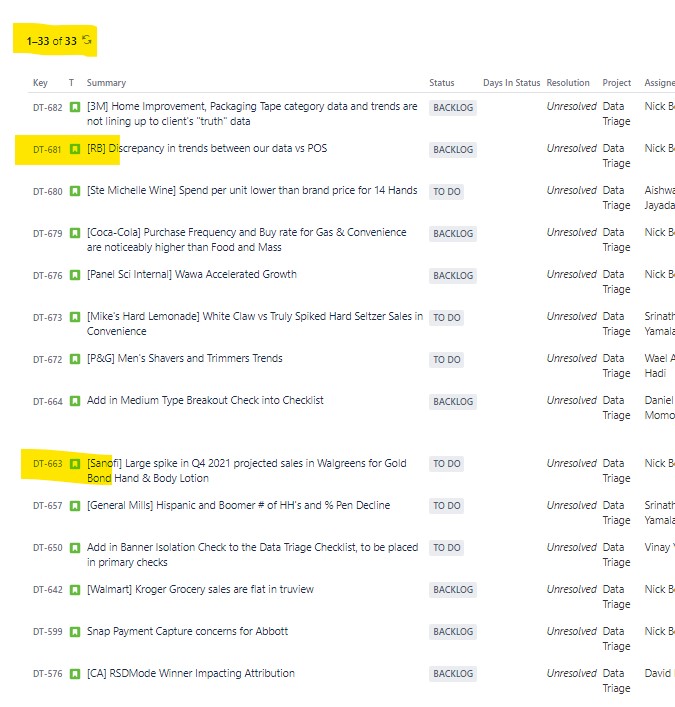Sort by the Key column header

pyautogui.click(x=40, y=83)
